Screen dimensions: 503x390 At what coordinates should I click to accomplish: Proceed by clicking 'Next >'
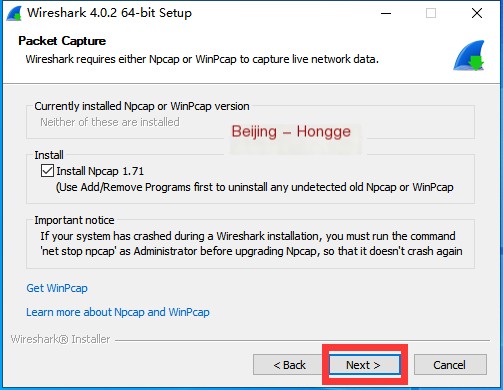pos(364,365)
